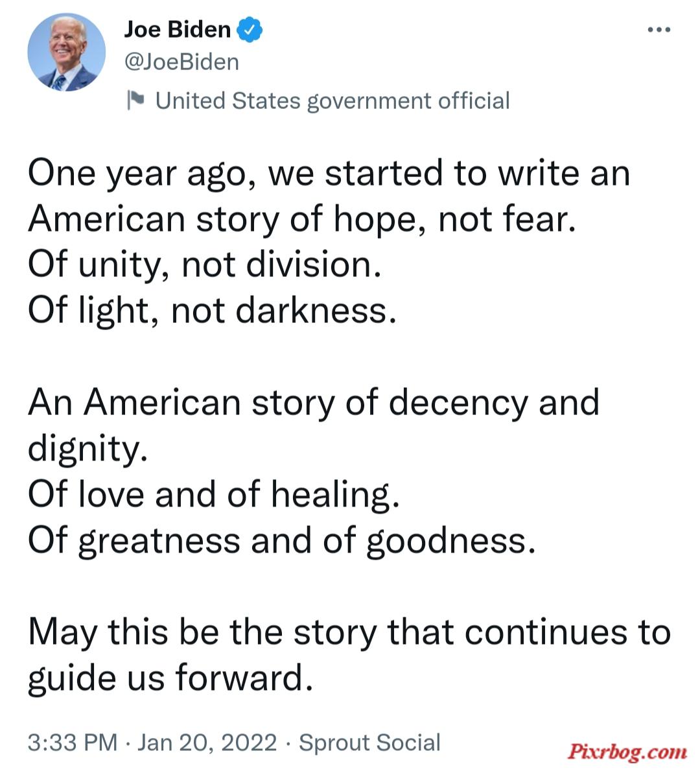700x773 pixels.
Task: Select the line 'Of light, not darkness.'
Action: click(x=213, y=311)
